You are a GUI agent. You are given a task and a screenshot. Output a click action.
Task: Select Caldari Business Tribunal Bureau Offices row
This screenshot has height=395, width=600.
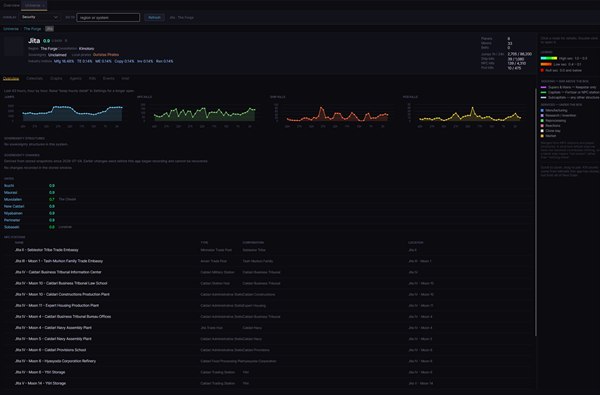[x=268, y=317]
